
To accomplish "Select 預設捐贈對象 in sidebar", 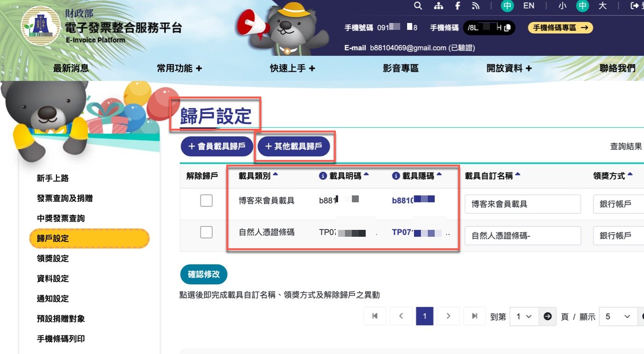I will click(x=61, y=319).
